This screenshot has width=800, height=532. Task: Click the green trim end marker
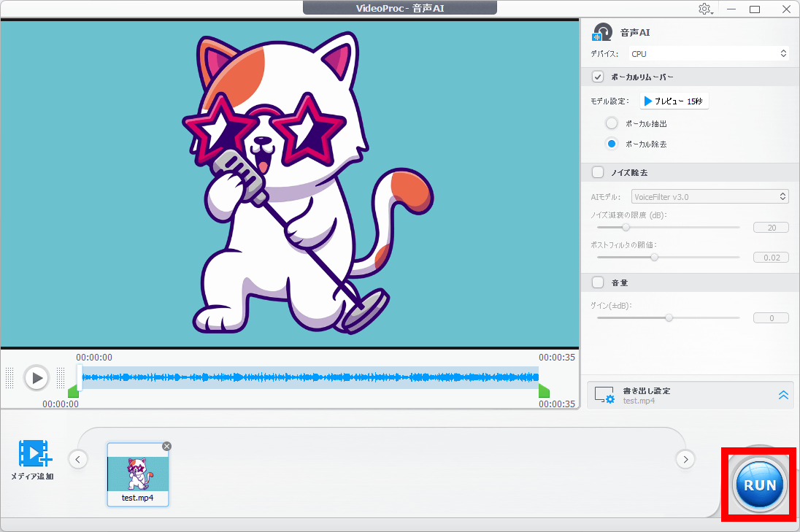click(x=544, y=392)
